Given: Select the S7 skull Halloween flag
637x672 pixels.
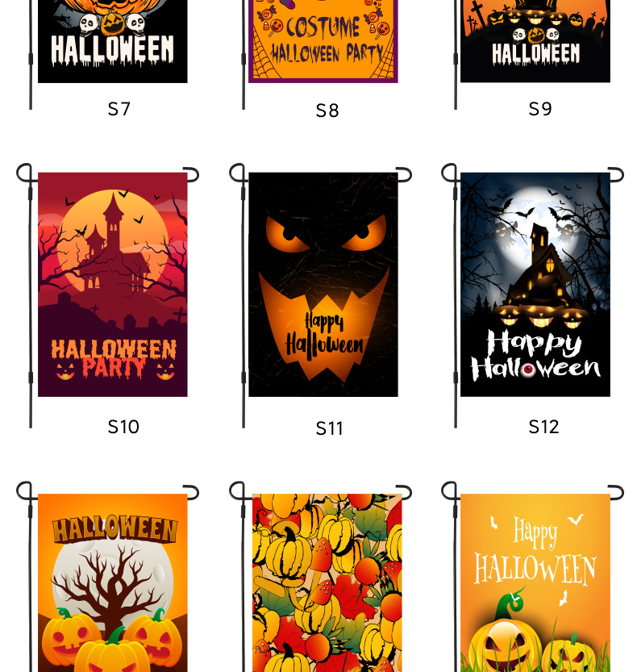Looking at the screenshot, I should click(113, 41).
